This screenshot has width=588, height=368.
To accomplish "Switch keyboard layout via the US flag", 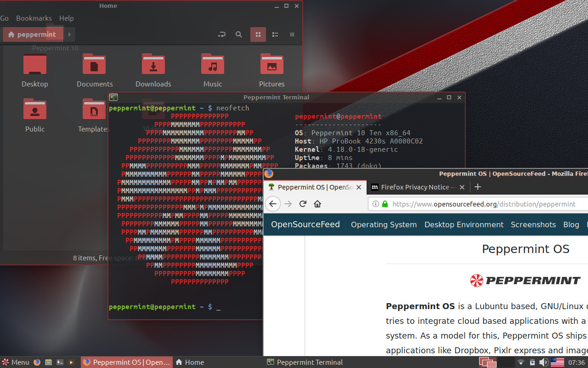I will 557,362.
